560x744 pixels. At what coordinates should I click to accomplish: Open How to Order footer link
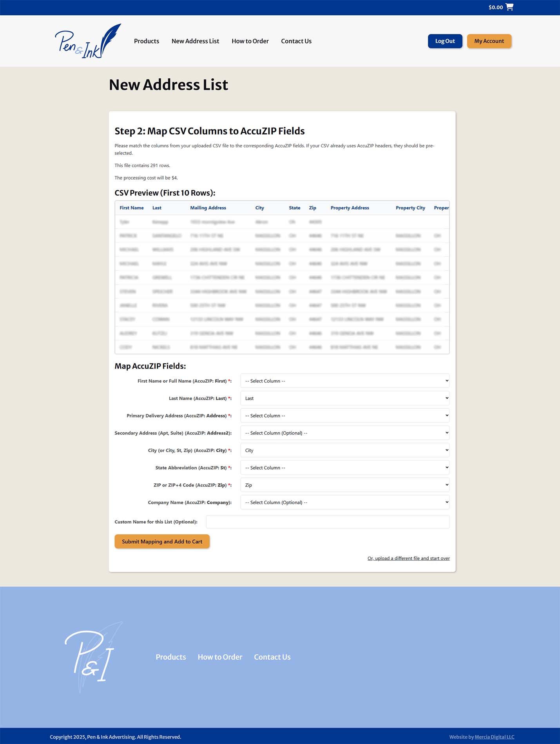pyautogui.click(x=220, y=657)
